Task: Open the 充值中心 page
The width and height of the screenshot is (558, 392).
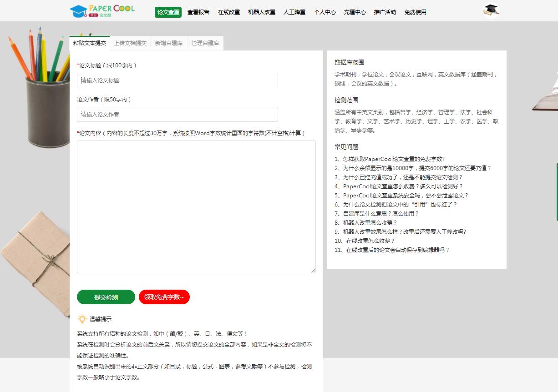Action: (x=355, y=12)
